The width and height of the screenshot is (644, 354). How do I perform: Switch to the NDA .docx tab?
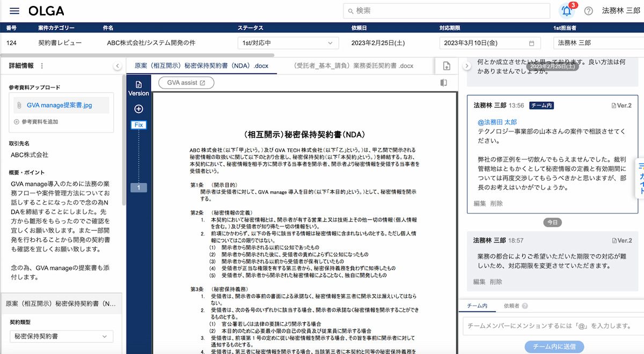[201, 66]
